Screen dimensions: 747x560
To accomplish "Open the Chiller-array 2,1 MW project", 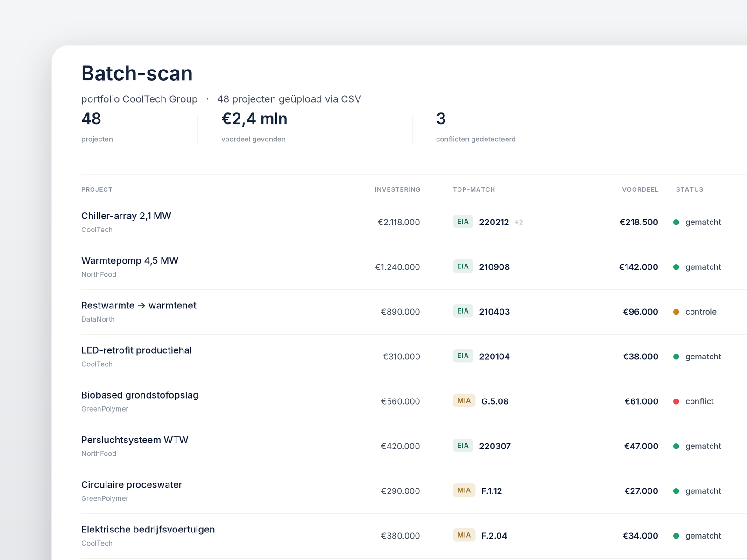I will click(x=126, y=216).
